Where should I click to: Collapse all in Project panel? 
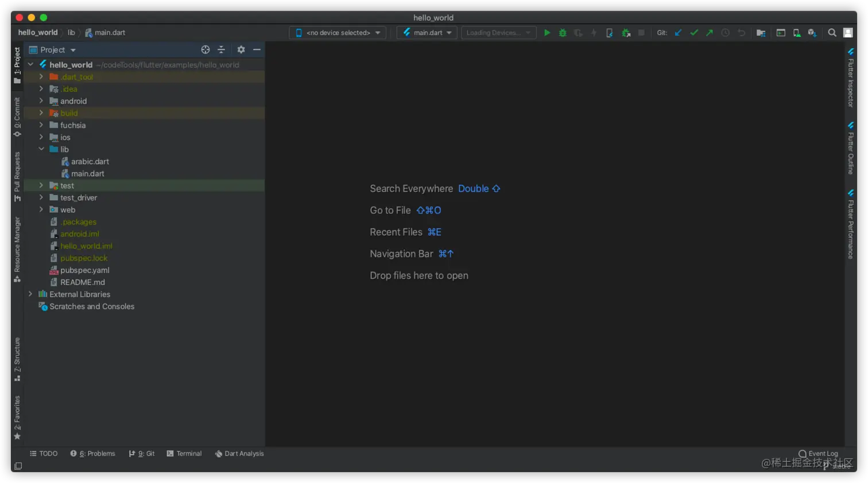coord(221,50)
